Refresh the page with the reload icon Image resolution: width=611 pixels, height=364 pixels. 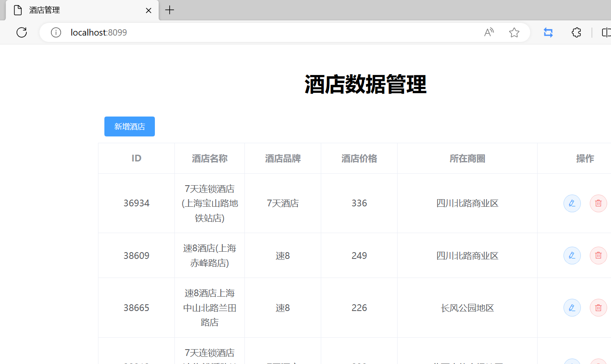(x=22, y=32)
